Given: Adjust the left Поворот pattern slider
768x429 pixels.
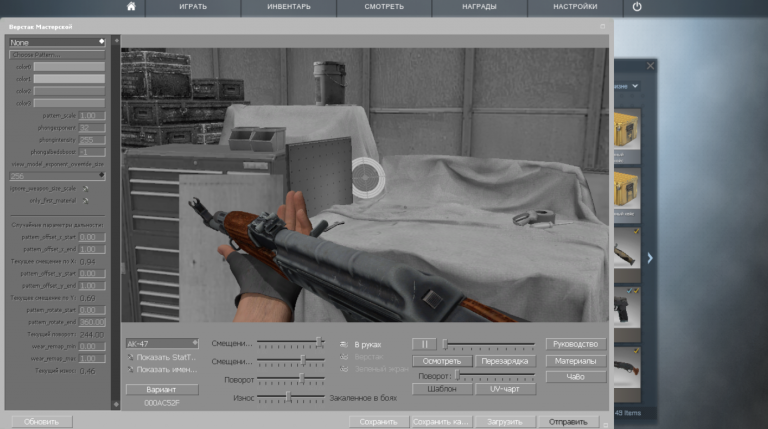Looking at the screenshot, I should coord(291,380).
